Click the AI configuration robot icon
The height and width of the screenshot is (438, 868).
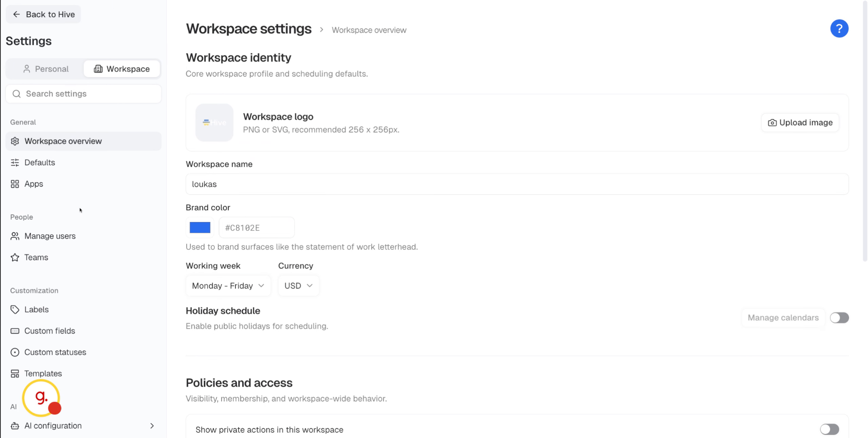[15, 426]
